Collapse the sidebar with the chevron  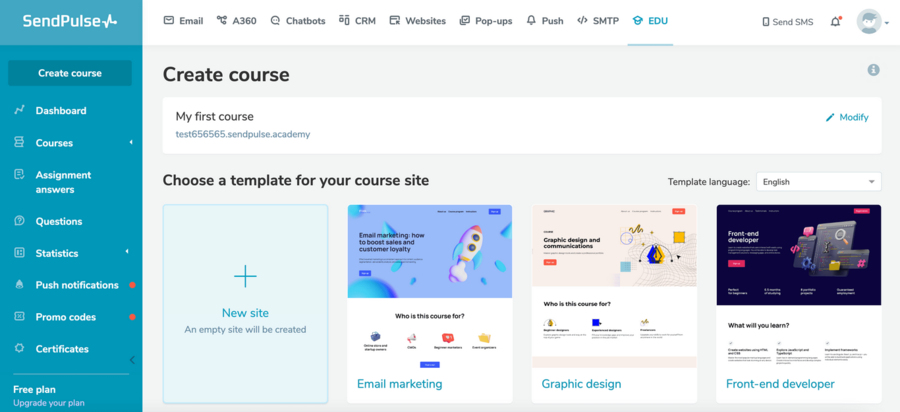132,360
